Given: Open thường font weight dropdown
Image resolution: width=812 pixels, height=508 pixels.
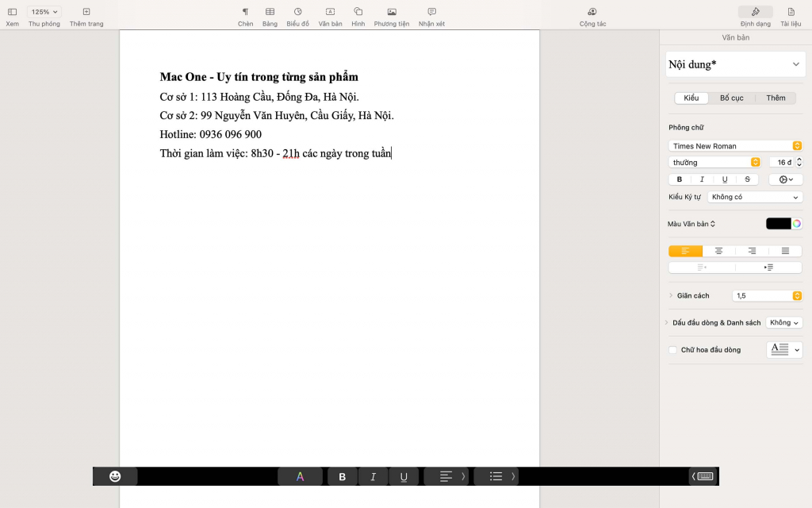Looking at the screenshot, I should point(714,162).
